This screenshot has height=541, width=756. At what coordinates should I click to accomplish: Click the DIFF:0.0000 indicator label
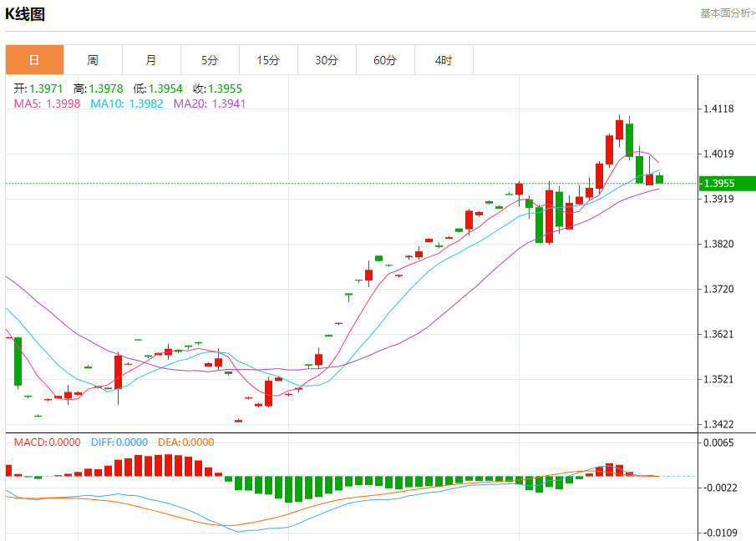coord(119,442)
